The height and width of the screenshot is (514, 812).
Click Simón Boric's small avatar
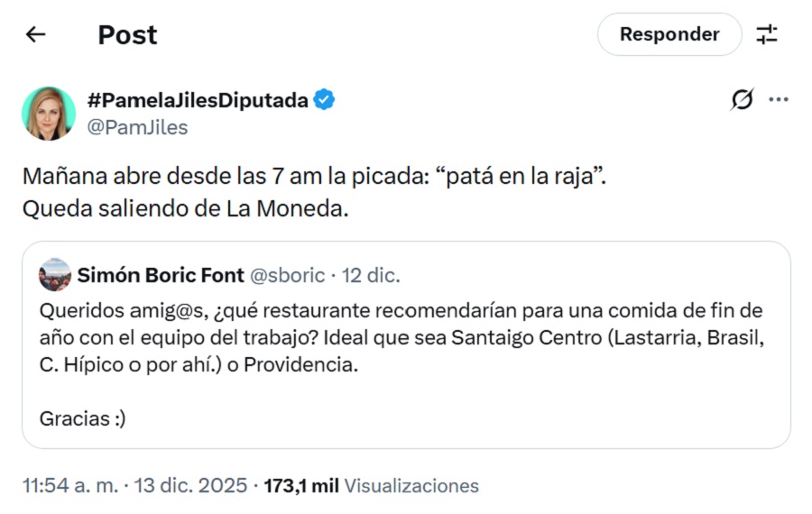55,274
